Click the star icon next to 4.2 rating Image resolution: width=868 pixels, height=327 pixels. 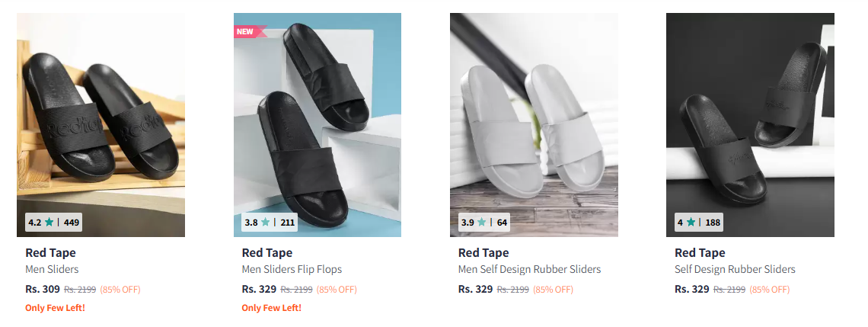49,223
